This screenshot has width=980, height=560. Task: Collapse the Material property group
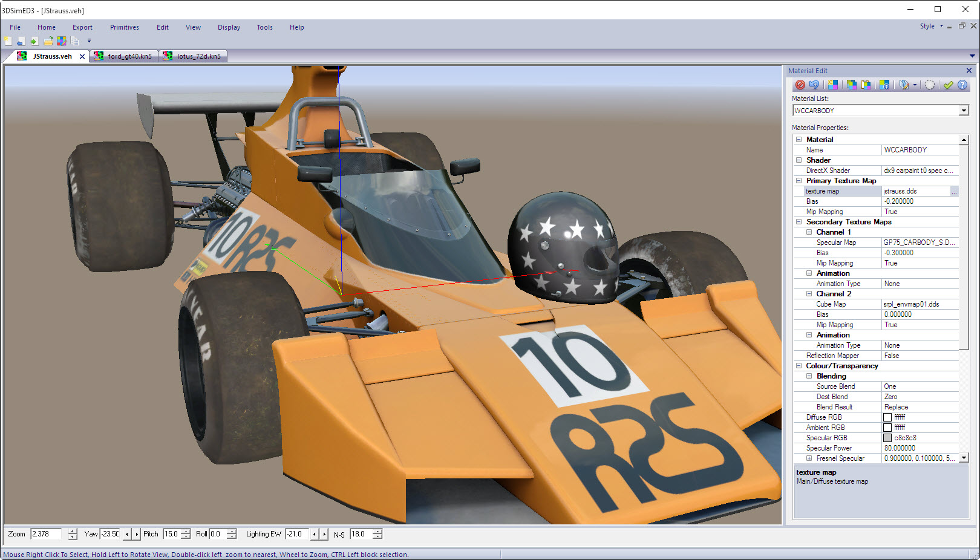tap(799, 140)
